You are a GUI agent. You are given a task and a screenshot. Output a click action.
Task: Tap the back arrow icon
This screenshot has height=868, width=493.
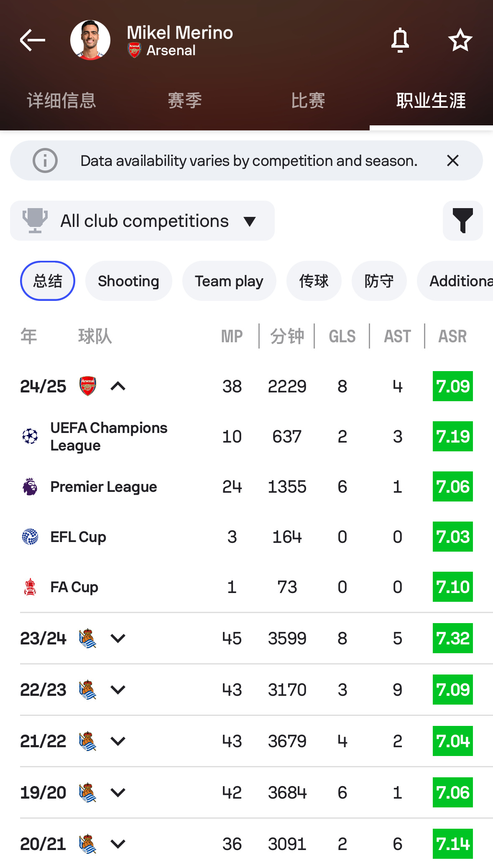coord(33,40)
